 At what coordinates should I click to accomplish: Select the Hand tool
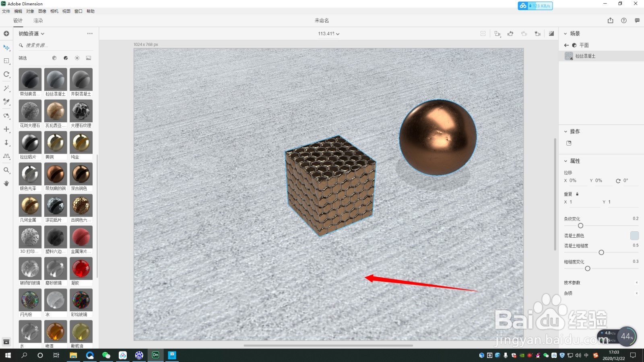tap(6, 183)
